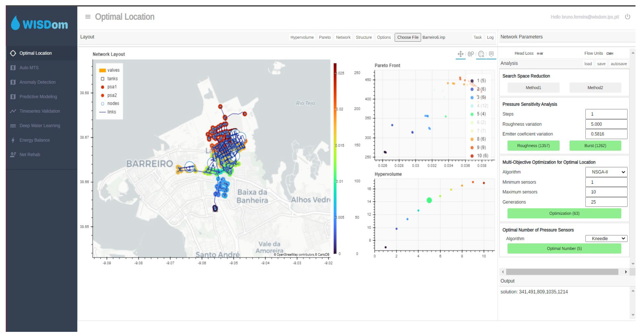The width and height of the screenshot is (644, 336).
Task: Toggle the Hover tooltip tool
Action: tap(491, 54)
